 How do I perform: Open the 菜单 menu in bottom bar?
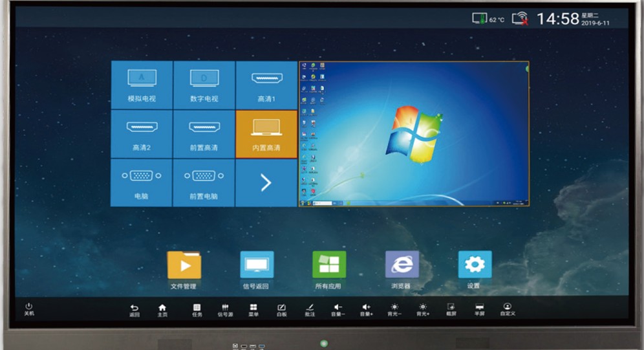pos(253,309)
